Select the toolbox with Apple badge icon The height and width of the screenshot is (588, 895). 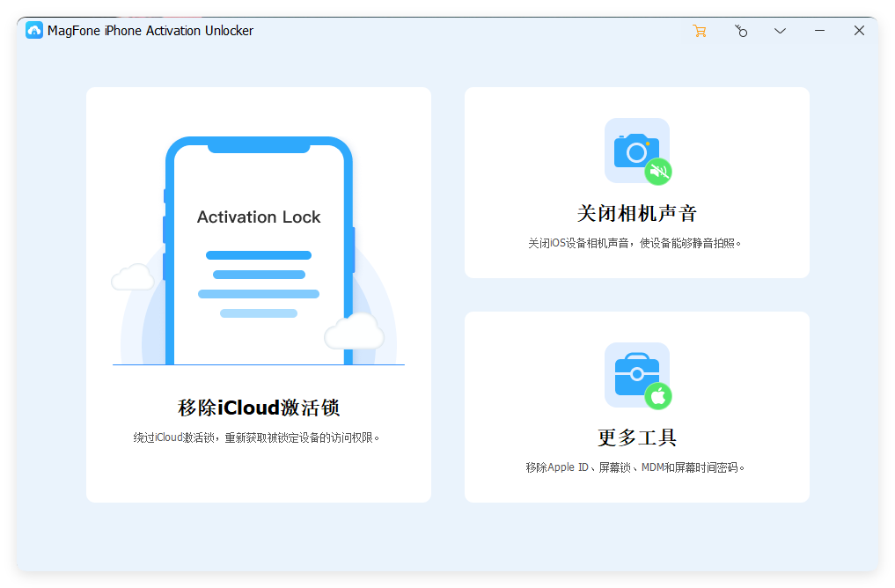click(637, 376)
